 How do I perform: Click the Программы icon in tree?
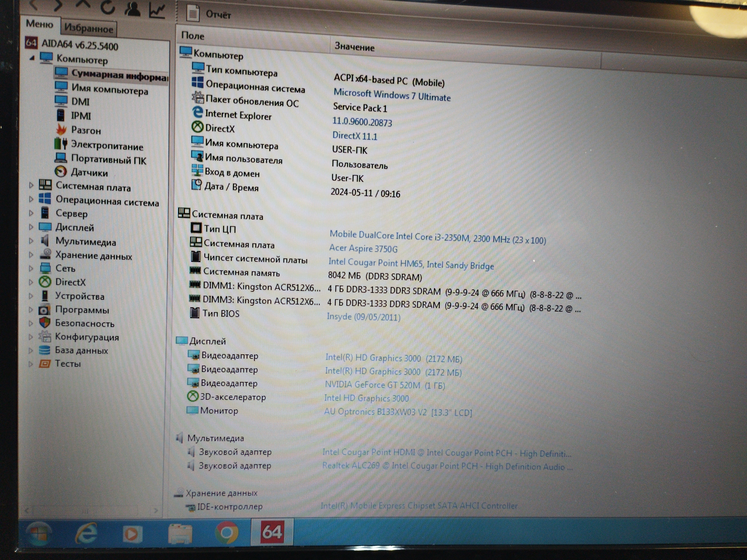44,310
